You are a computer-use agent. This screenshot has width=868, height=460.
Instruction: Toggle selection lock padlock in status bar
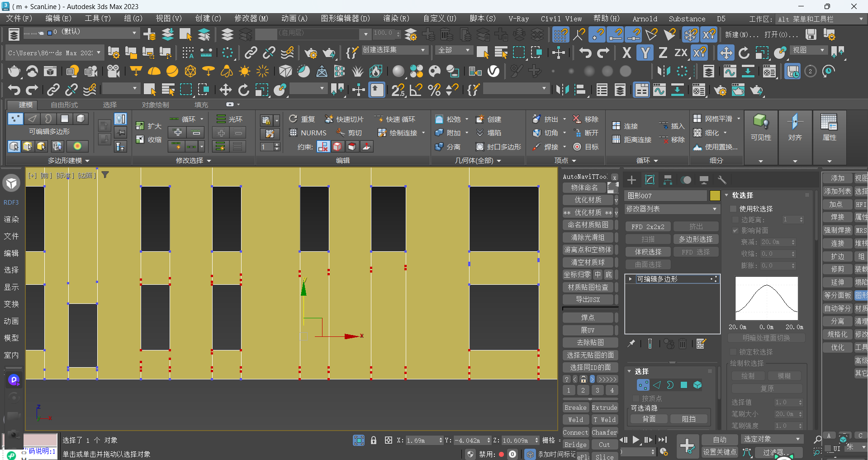coord(374,440)
